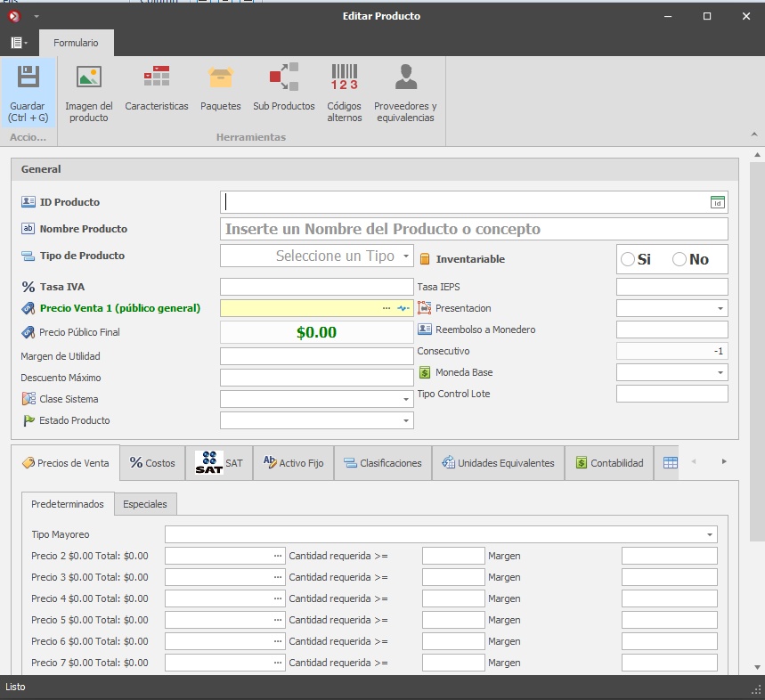This screenshot has width=765, height=700.
Task: Click the scrollbar up arrow
Action: [757, 155]
